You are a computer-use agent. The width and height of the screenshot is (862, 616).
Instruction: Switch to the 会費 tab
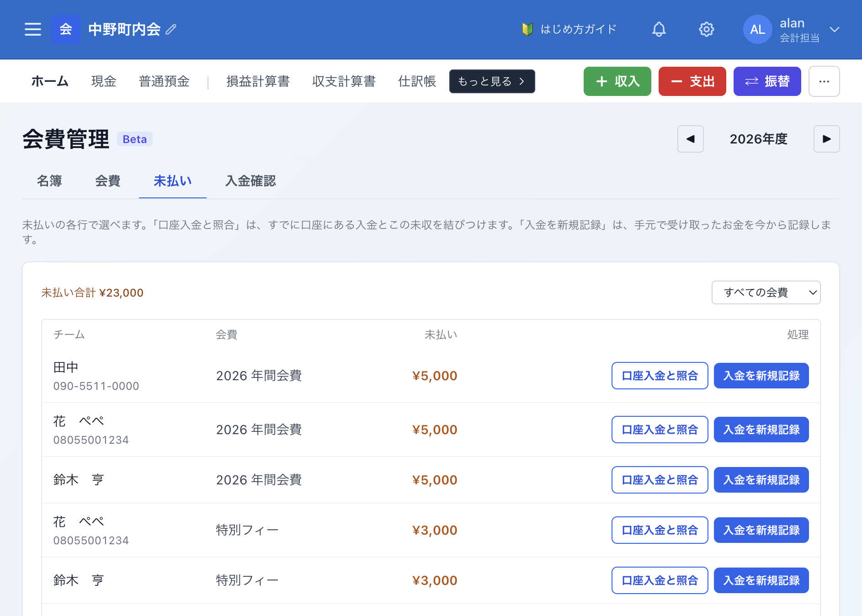[108, 181]
